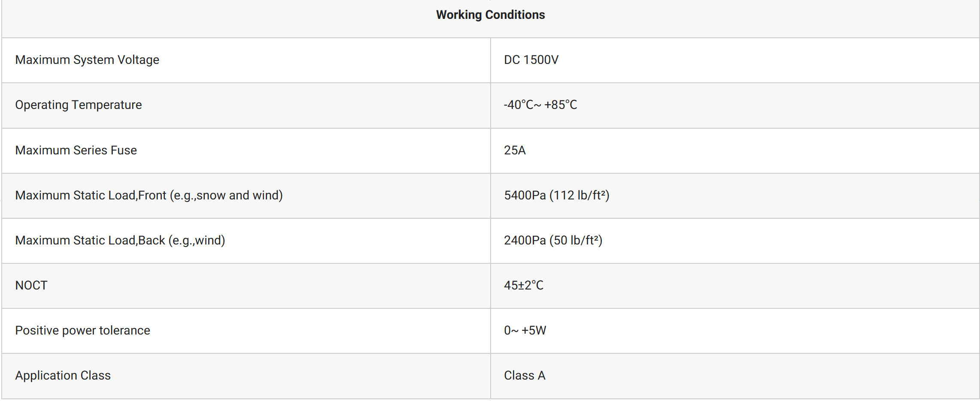
Task: Select the Maximum System Voltage label
Action: (87, 60)
